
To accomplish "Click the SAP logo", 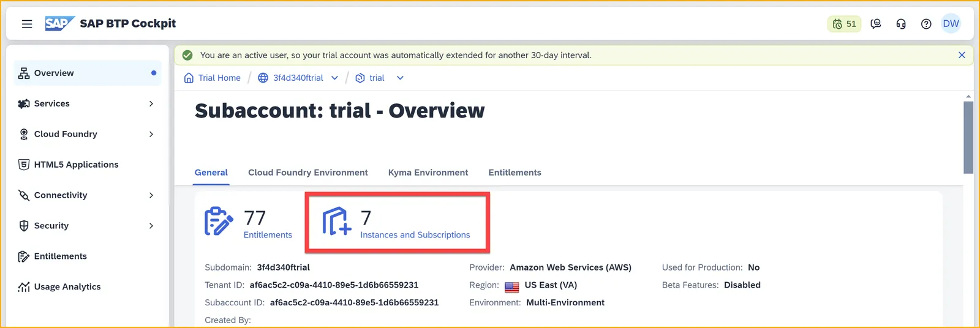I will (59, 23).
